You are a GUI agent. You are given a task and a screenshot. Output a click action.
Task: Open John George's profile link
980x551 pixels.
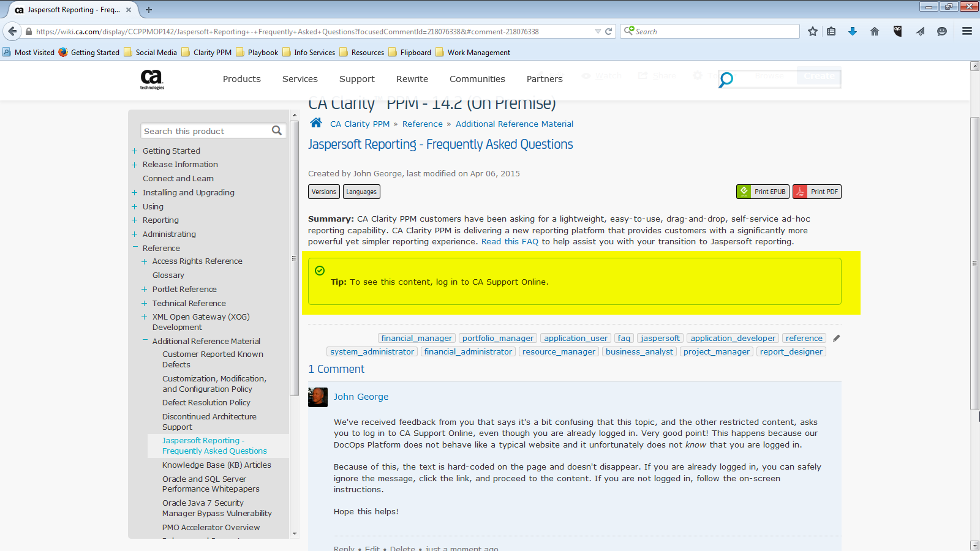coord(361,397)
